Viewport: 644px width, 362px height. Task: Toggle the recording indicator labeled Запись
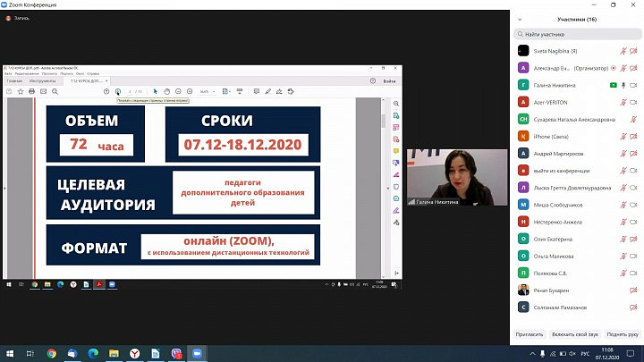coord(15,19)
